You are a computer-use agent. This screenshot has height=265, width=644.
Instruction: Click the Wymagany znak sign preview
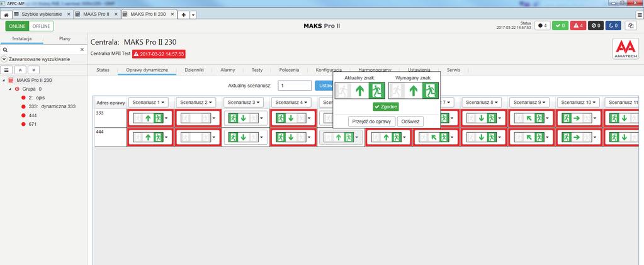[414, 91]
